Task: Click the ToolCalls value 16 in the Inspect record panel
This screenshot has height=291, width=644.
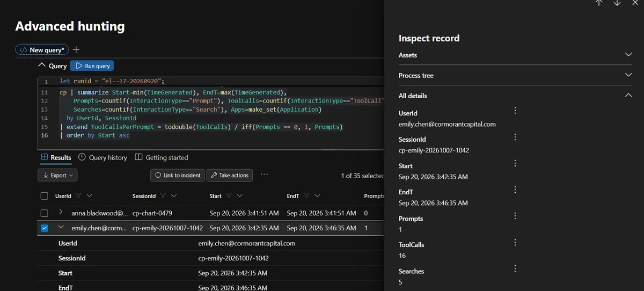Action: click(402, 256)
